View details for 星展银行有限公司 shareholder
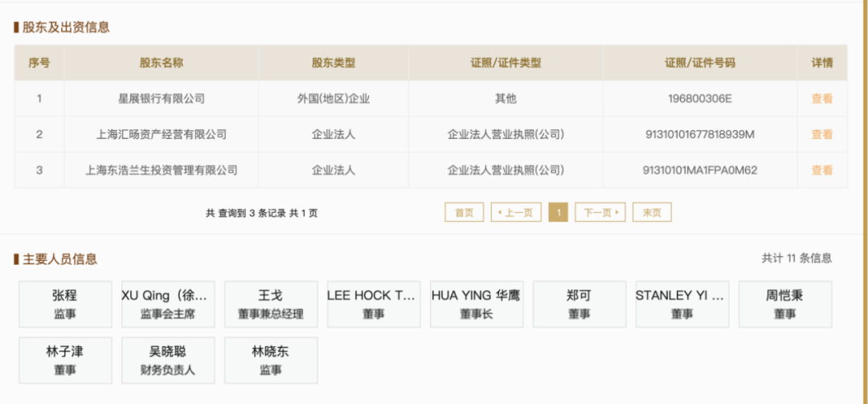 pos(821,99)
